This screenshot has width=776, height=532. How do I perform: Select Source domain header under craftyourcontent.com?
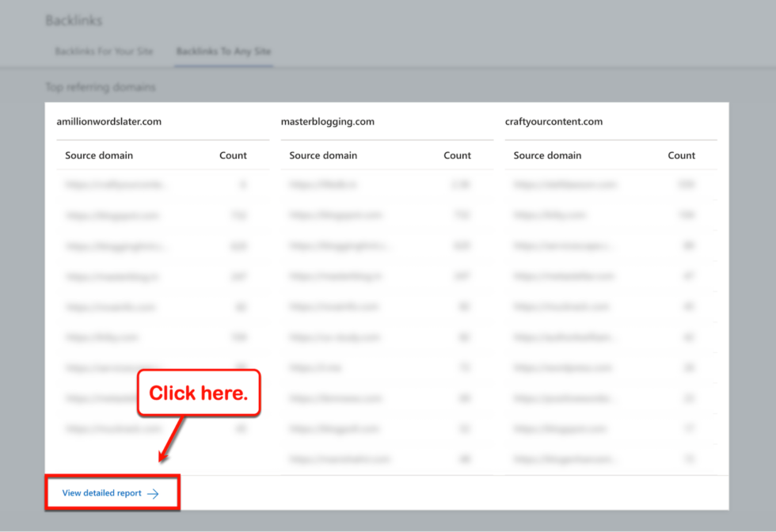click(x=547, y=155)
